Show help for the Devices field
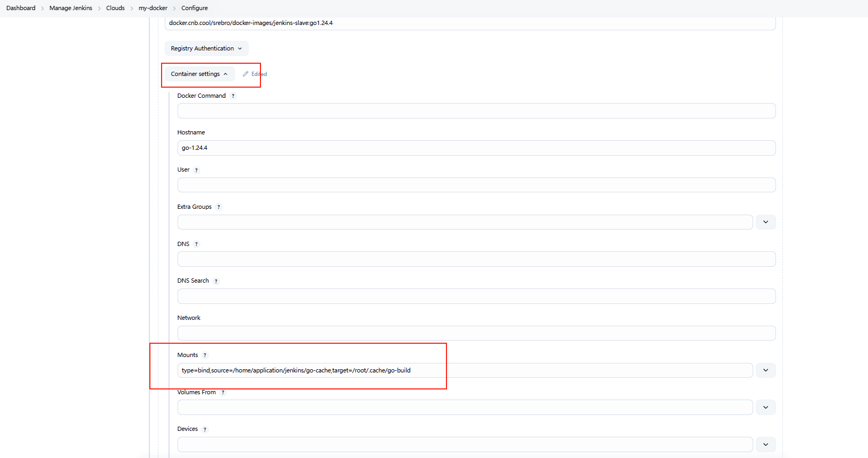Image resolution: width=868 pixels, height=458 pixels. pyautogui.click(x=205, y=429)
